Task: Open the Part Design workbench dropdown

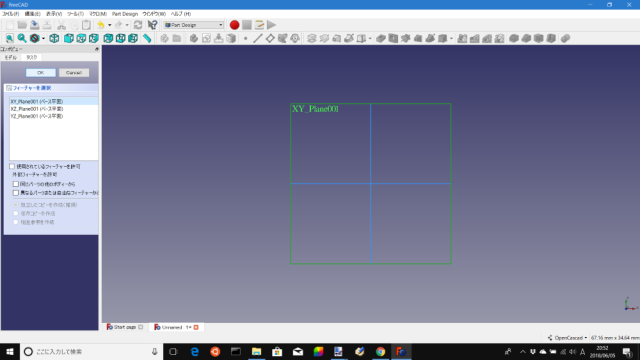Action: pyautogui.click(x=193, y=25)
